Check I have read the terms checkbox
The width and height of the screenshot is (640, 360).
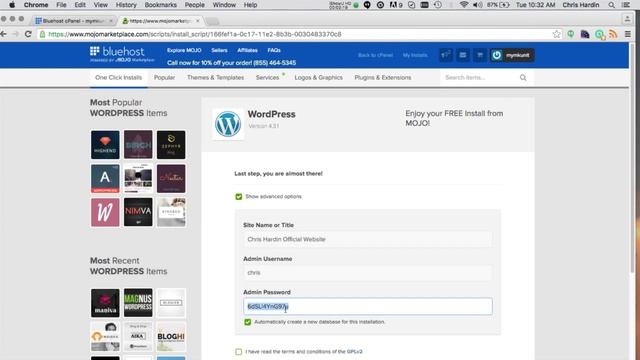tap(238, 351)
